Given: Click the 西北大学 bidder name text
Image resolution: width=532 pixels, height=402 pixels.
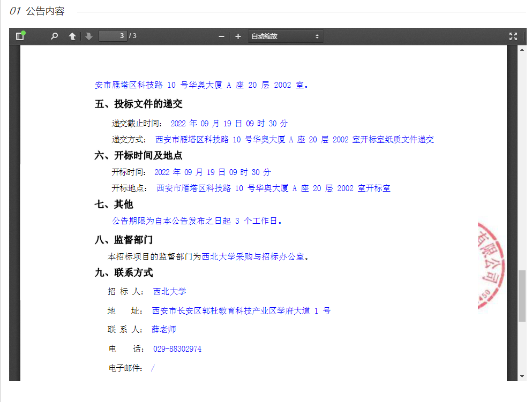Looking at the screenshot, I should [x=169, y=292].
